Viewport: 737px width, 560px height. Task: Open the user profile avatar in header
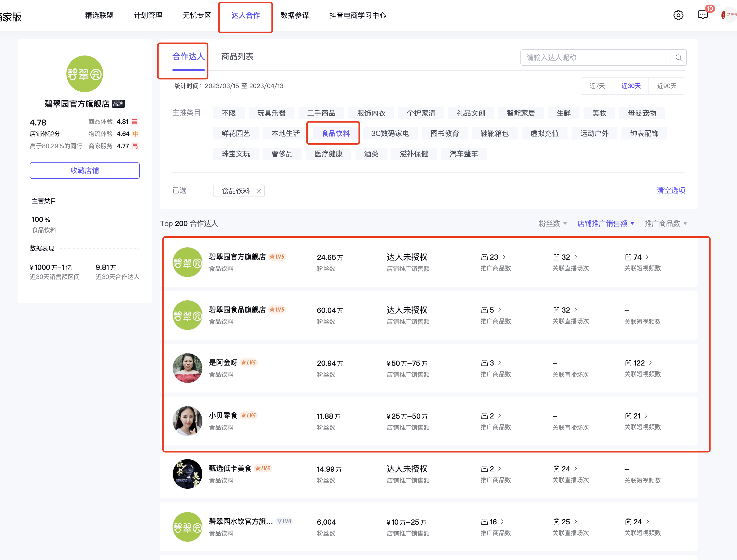tap(729, 15)
